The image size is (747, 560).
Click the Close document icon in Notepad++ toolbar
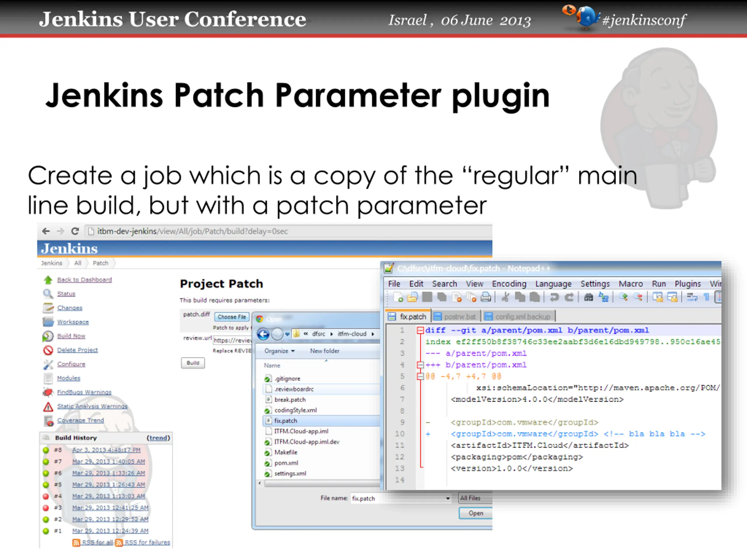click(x=457, y=297)
